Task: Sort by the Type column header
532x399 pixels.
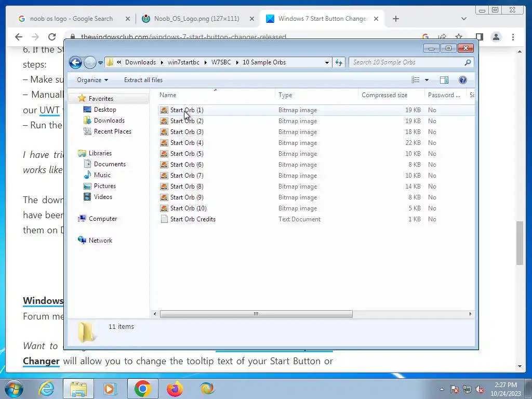Action: pos(316,96)
